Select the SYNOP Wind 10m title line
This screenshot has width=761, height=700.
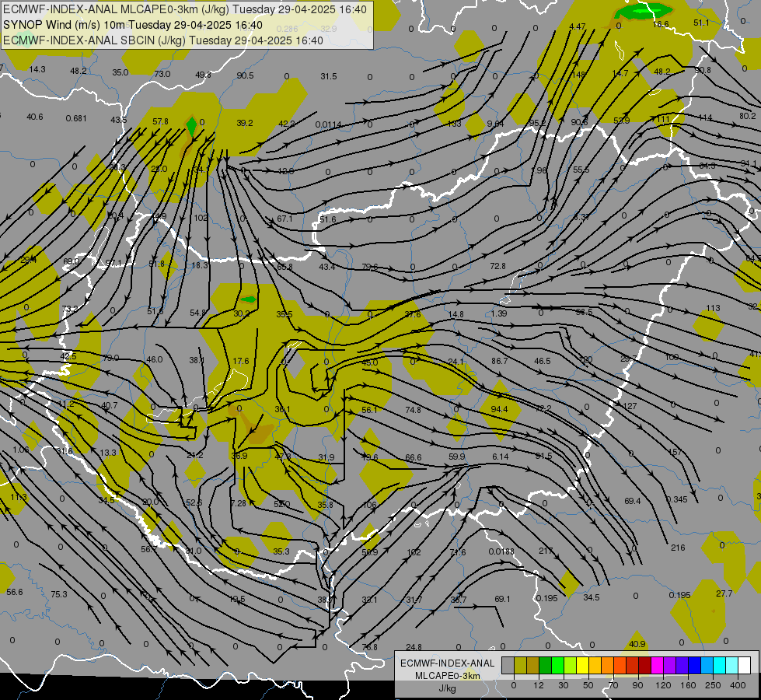[133, 25]
